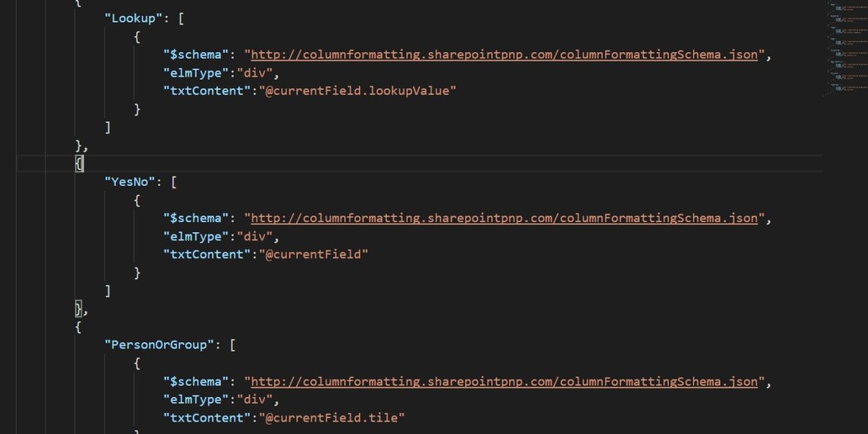Open the schema URL in the PersonOrGroup block
Image resolution: width=868 pixels, height=434 pixels.
coord(505,382)
